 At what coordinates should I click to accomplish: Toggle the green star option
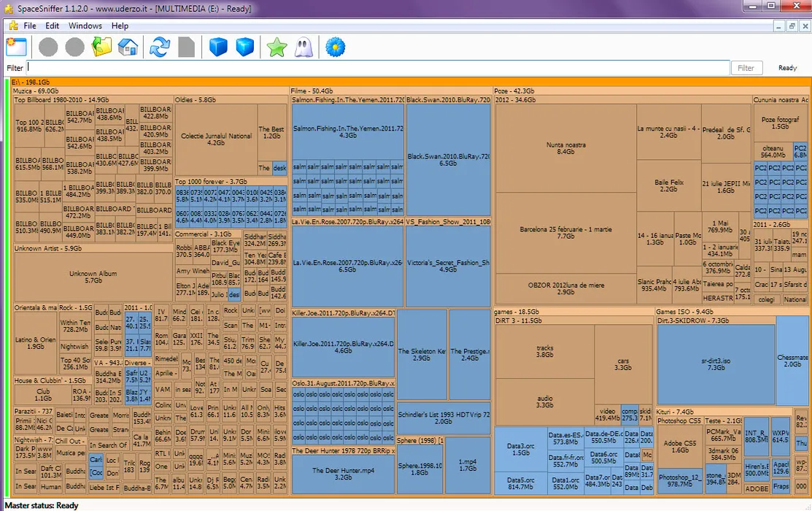click(277, 47)
